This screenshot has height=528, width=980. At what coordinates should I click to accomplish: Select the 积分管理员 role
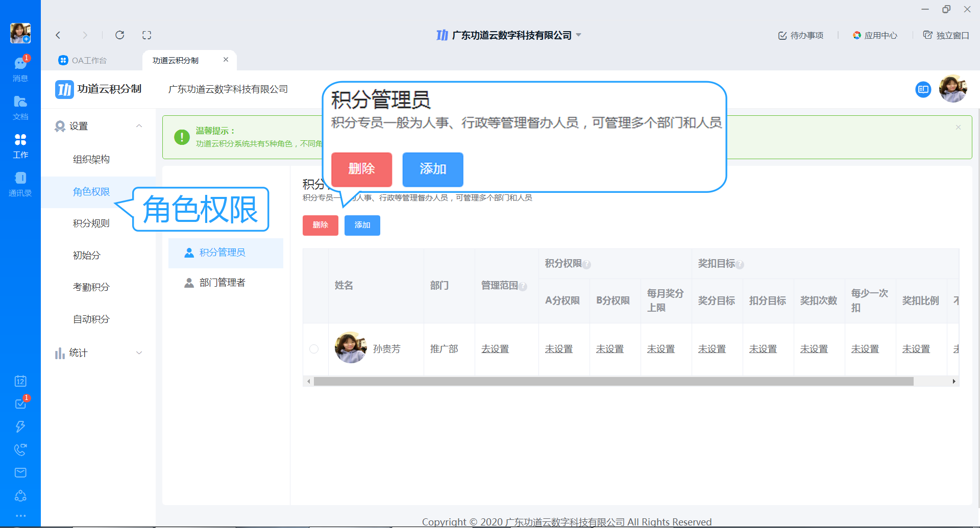(226, 253)
